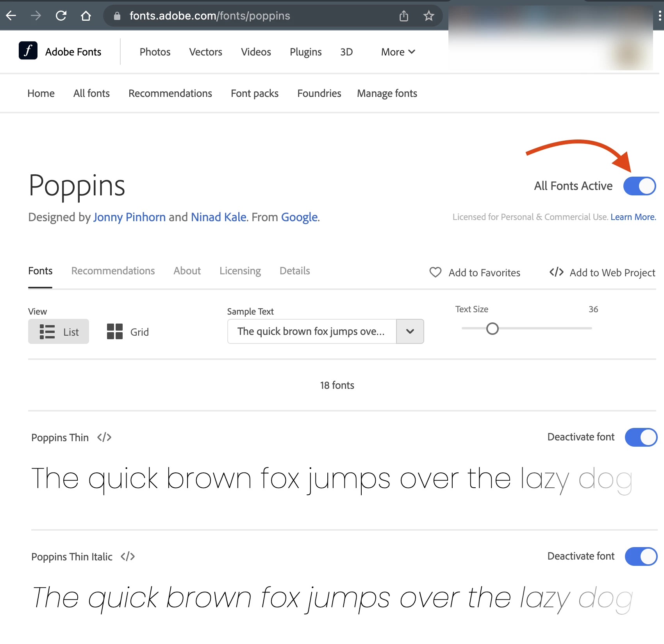Go to browser home icon
Image resolution: width=664 pixels, height=644 pixels.
click(86, 16)
